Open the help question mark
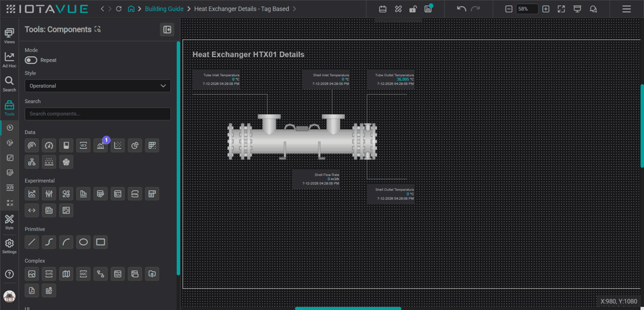Screen dimensions: 644x310 (9, 274)
